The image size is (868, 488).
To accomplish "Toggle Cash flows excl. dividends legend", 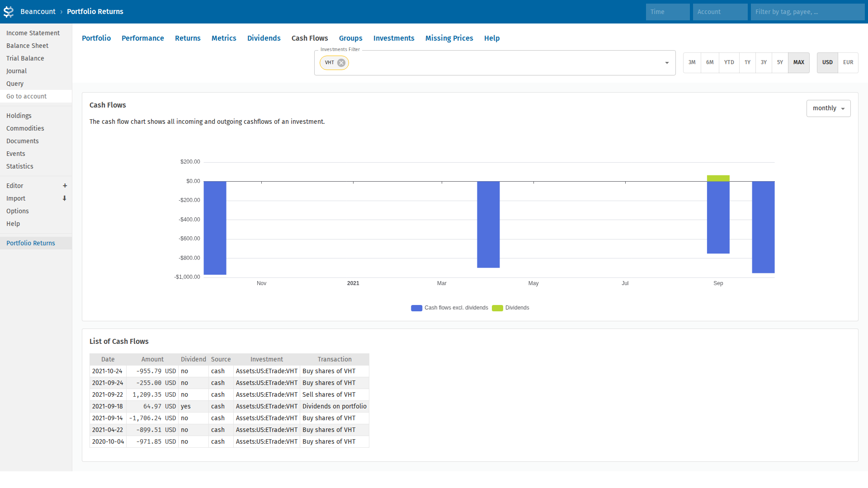I will [x=416, y=308].
